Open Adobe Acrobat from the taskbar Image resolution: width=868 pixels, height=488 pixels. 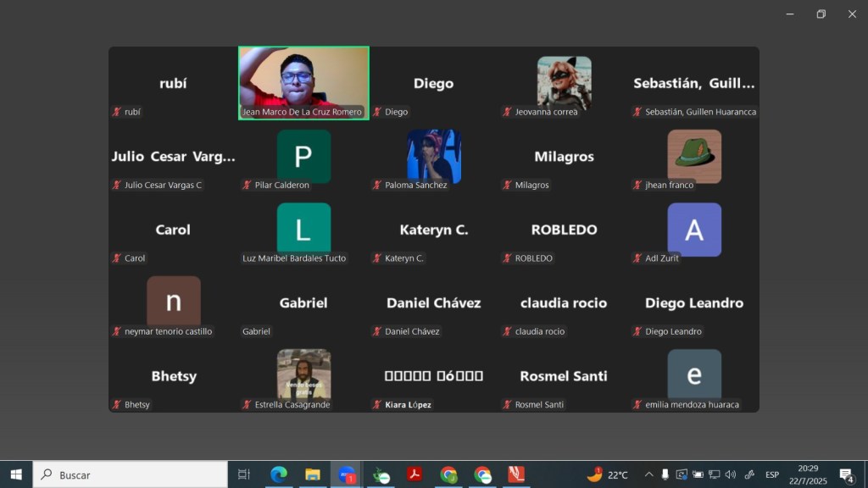[x=415, y=475]
